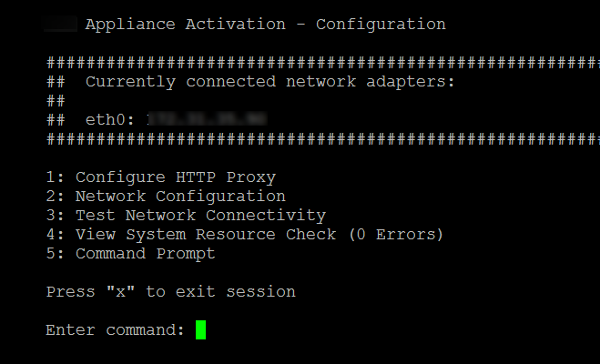Click the '(0 Errors)' status text
This screenshot has width=600, height=364.
click(396, 235)
